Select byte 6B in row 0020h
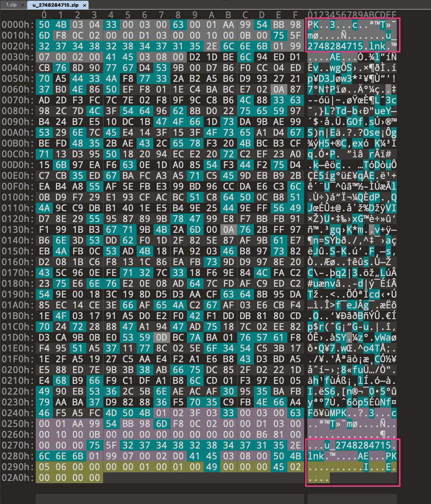This screenshot has height=504, width=431. (263, 45)
